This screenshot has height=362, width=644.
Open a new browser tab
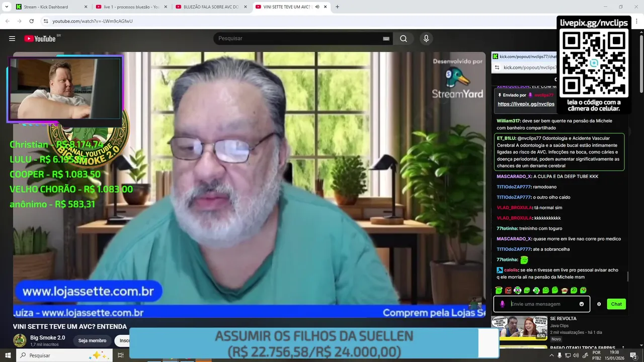pos(337,7)
